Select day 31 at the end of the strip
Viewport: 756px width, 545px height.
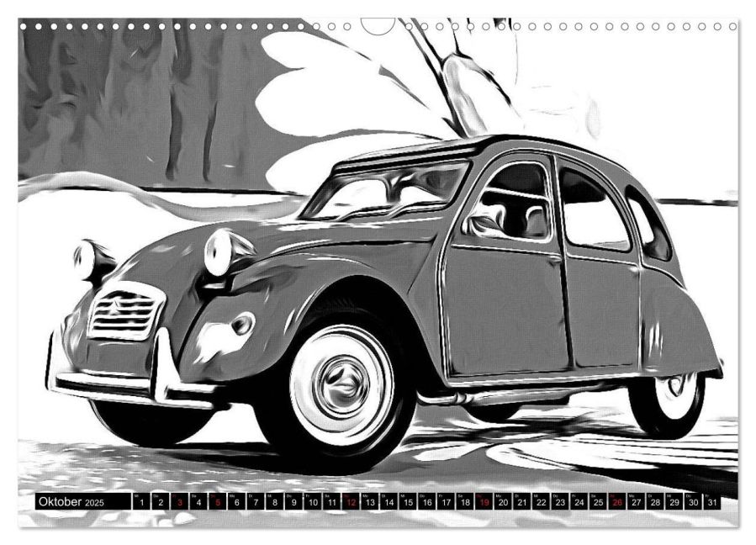pos(712,502)
